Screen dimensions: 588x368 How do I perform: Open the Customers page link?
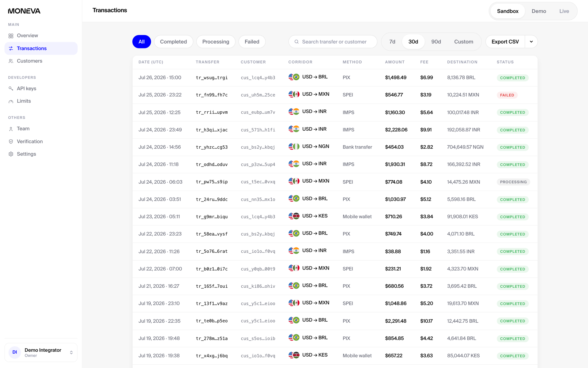click(x=41, y=61)
